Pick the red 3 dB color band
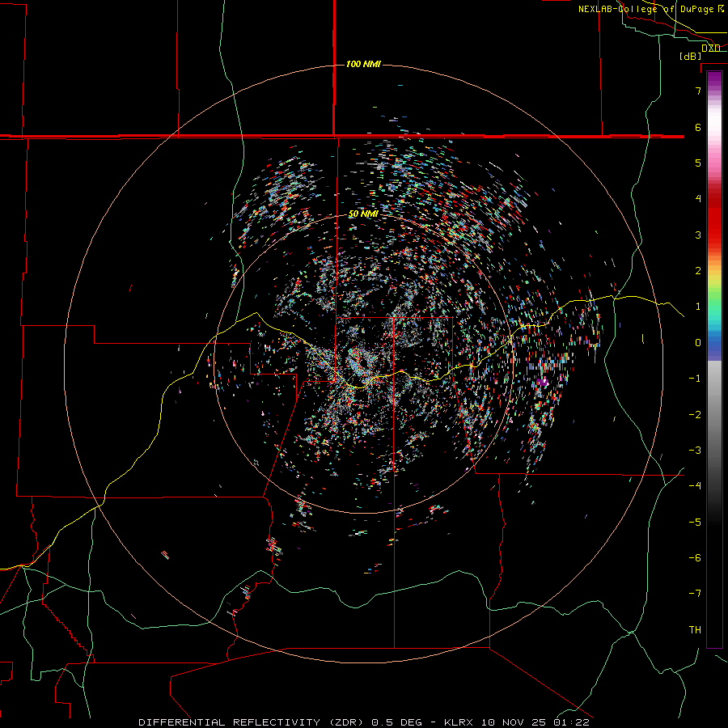Viewport: 728px width, 728px height. [714, 235]
